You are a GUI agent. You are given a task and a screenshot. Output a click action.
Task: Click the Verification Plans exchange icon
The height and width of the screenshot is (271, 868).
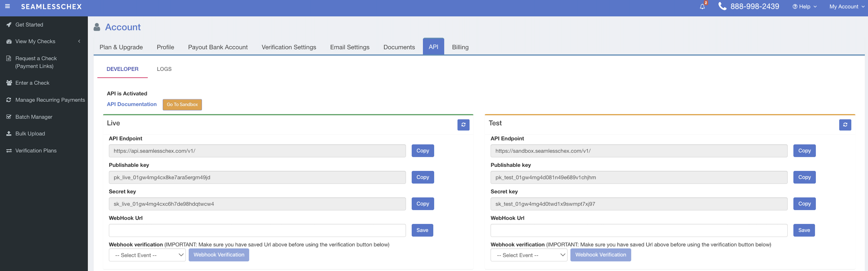point(9,151)
